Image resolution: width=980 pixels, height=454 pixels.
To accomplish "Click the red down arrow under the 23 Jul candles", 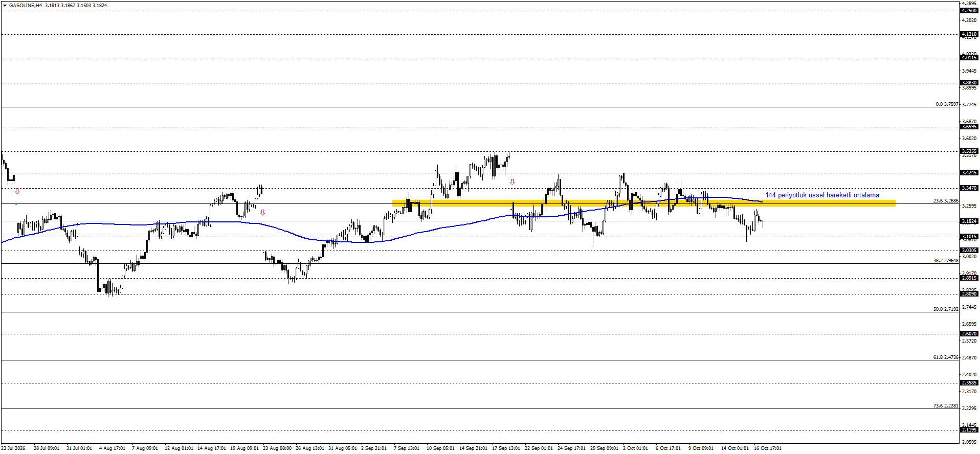I will [17, 191].
